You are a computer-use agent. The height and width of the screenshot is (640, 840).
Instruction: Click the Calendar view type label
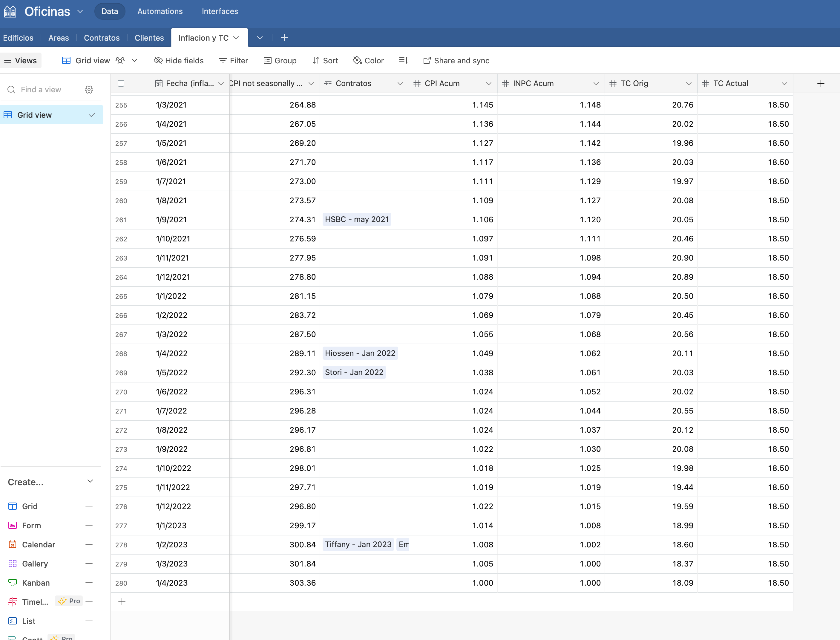click(39, 544)
